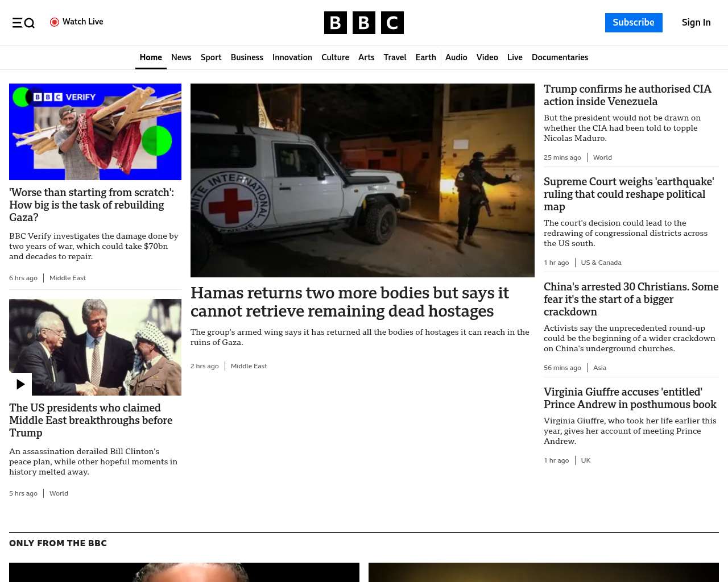Click the BBC logo
The width and height of the screenshot is (728, 582).
click(x=364, y=23)
